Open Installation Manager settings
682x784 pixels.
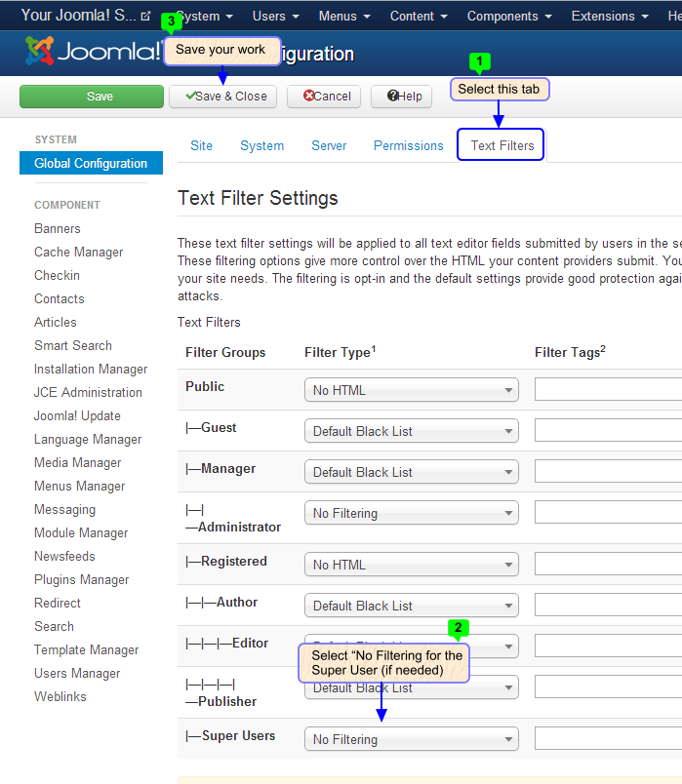click(91, 369)
